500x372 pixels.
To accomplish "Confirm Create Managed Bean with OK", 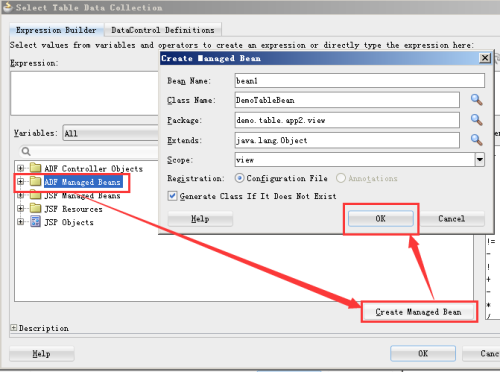I will point(381,219).
